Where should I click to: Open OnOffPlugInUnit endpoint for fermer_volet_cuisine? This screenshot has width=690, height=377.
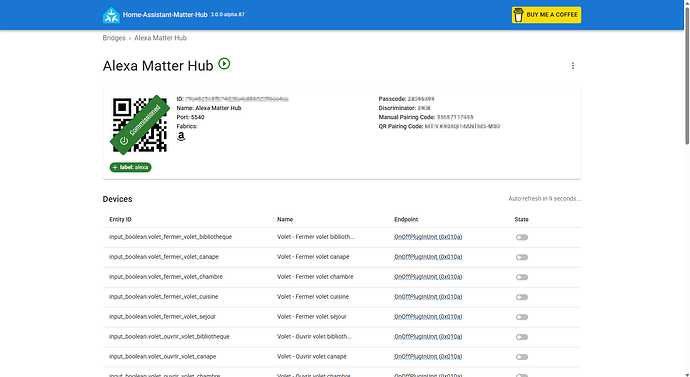click(428, 296)
